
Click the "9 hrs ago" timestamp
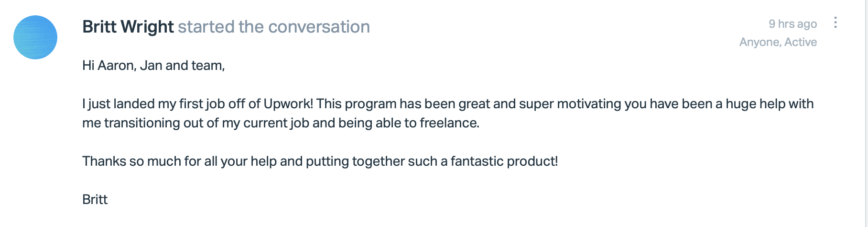(x=792, y=24)
